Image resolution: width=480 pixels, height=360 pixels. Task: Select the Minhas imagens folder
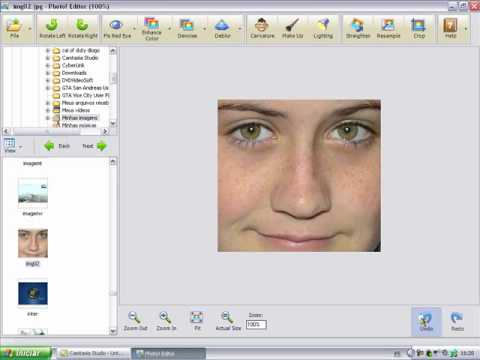tap(80, 118)
